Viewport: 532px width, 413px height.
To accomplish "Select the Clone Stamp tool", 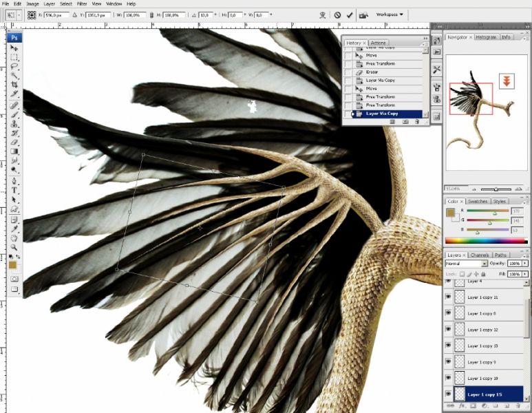I will click(14, 124).
